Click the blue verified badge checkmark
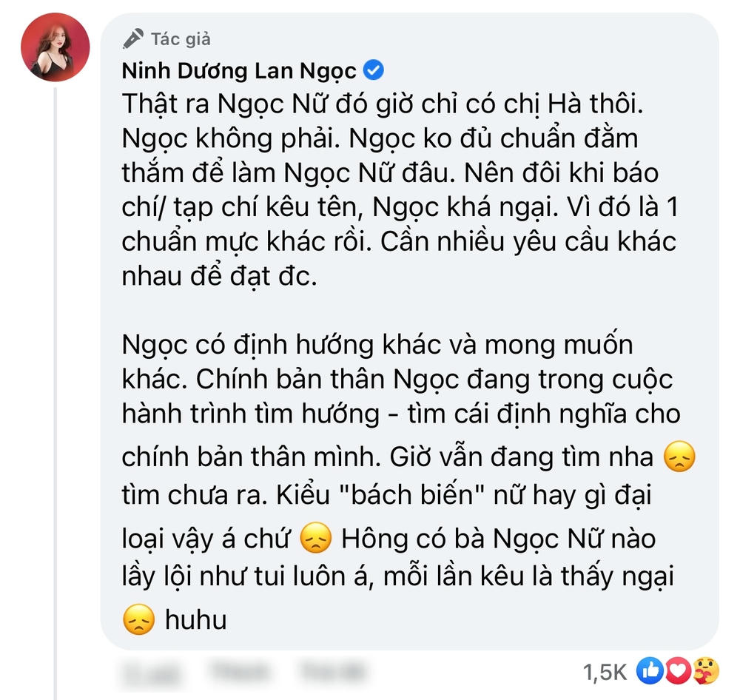Screen dimensions: 740x700 (373, 70)
